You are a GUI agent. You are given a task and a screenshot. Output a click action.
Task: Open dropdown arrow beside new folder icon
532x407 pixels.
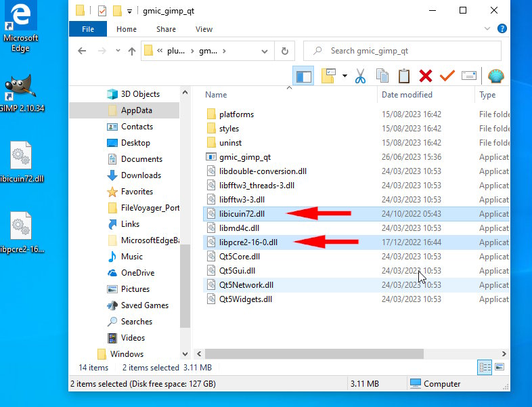point(345,76)
